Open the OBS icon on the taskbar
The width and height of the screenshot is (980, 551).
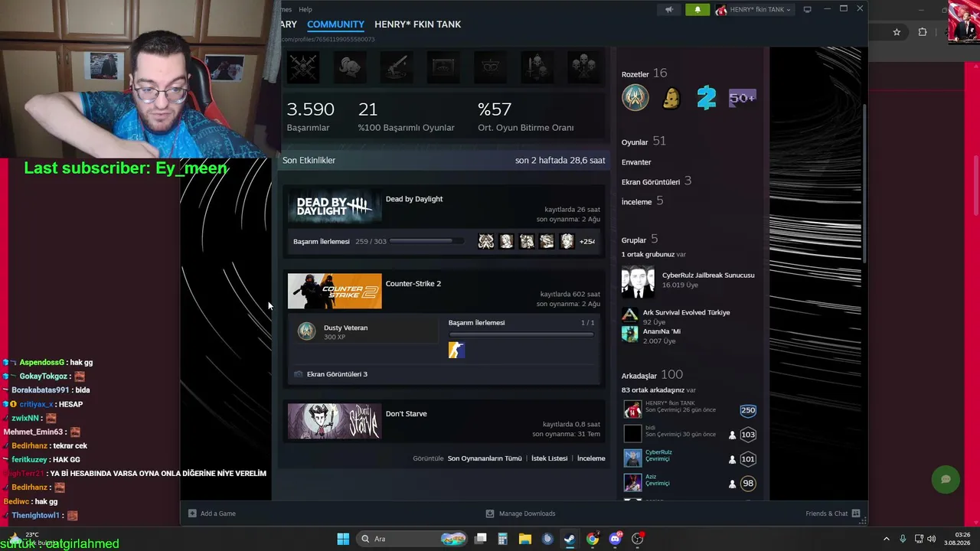pos(638,539)
